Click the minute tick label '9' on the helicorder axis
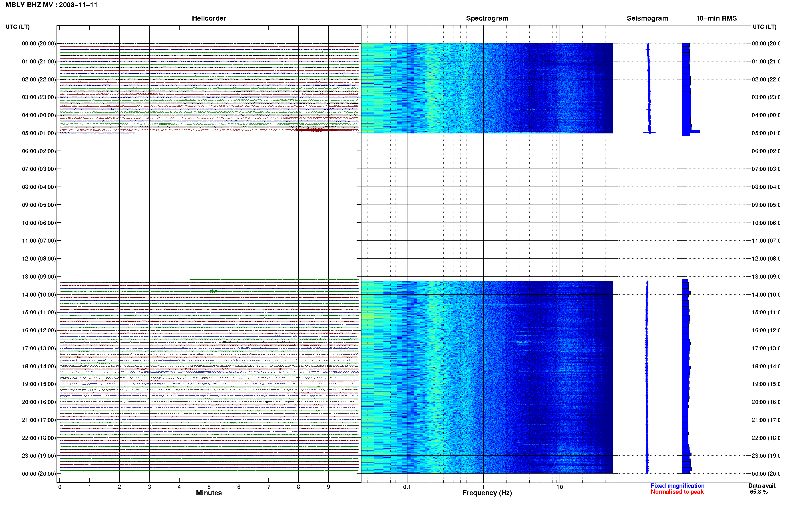This screenshot has width=812, height=508. [328, 487]
